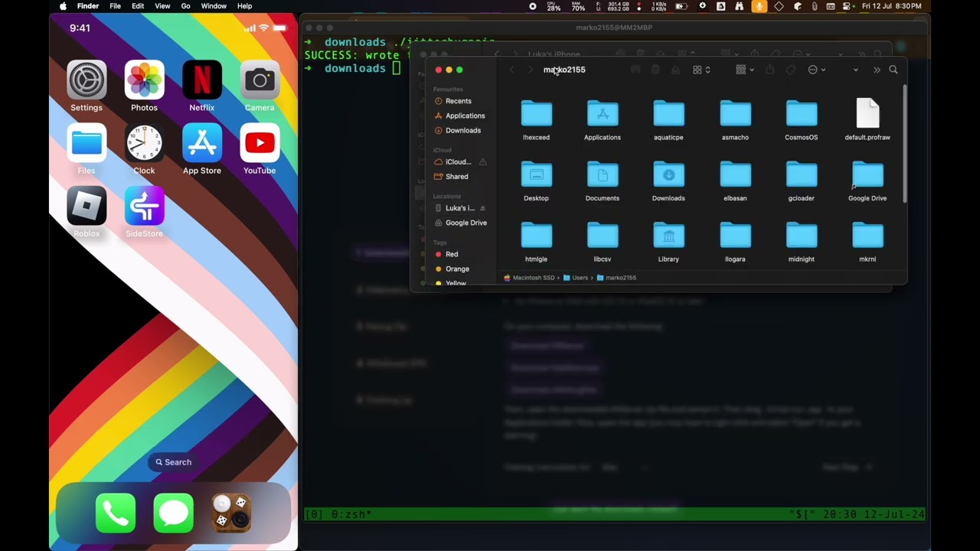Go to Applications in sidebar
Screen dimensions: 980x551
465,116
